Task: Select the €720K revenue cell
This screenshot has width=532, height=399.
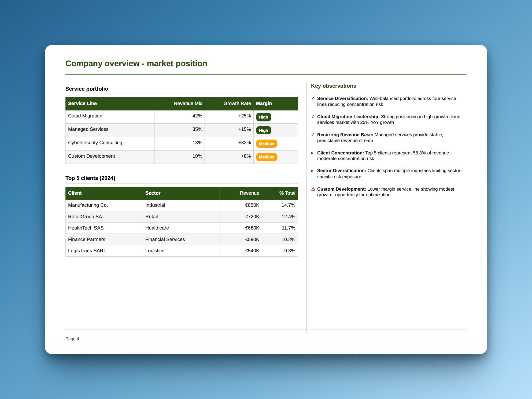Action: click(x=252, y=217)
